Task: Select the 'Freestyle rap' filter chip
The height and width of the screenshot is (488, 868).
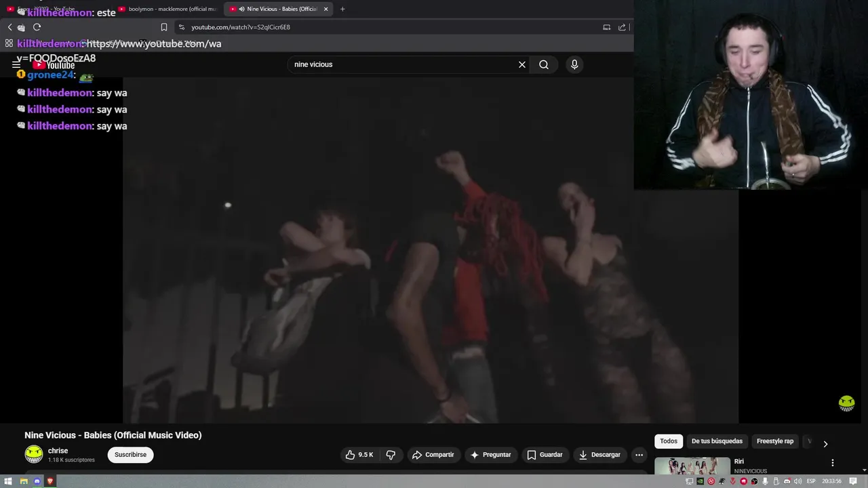Action: pyautogui.click(x=775, y=441)
